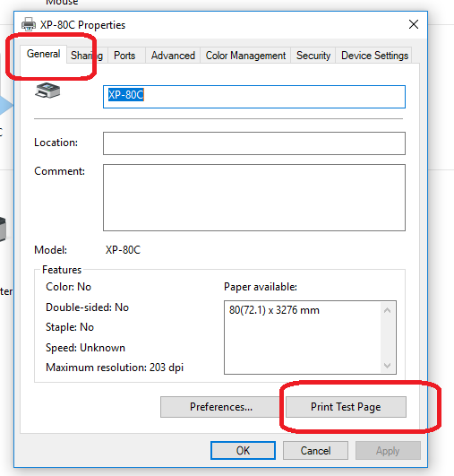Close the XP-80C Properties dialog
This screenshot has height=476, width=454.
pos(414,24)
